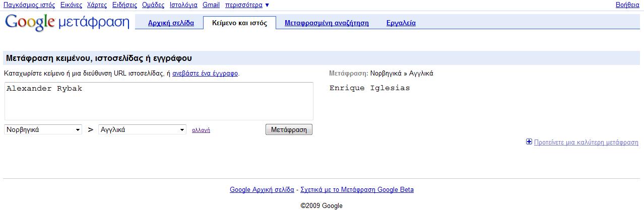
Task: Open the Νορβηγικά source language dropdown
Action: pos(43,129)
